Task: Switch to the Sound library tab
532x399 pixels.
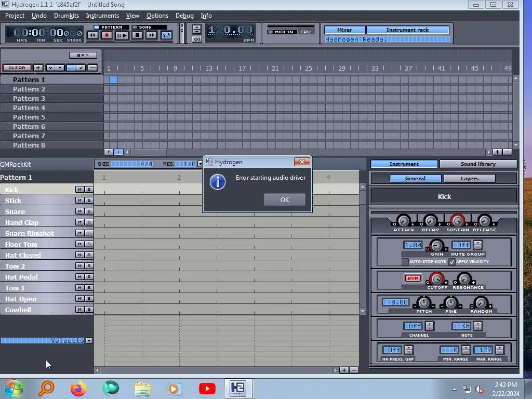Action: click(x=478, y=164)
